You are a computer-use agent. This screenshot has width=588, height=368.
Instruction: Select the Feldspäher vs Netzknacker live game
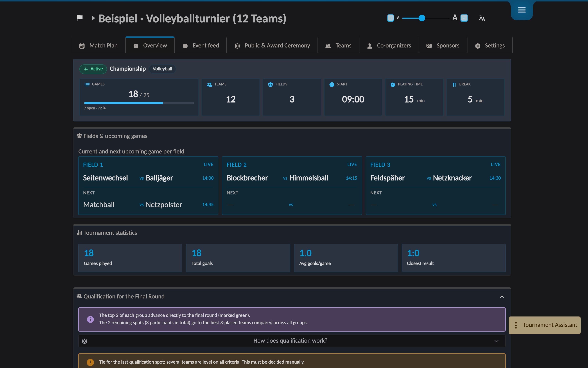[x=435, y=178]
